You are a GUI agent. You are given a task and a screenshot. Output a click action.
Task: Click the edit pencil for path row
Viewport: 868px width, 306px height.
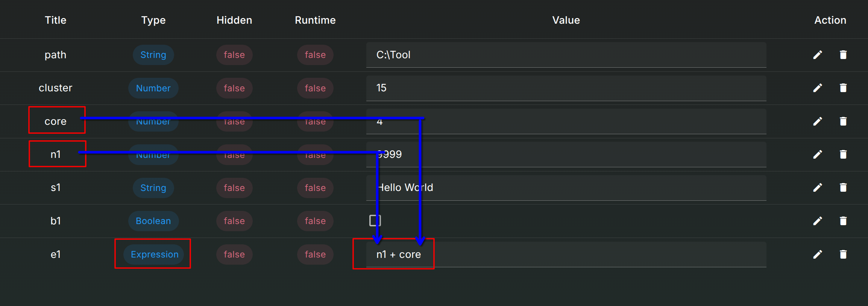(x=817, y=55)
